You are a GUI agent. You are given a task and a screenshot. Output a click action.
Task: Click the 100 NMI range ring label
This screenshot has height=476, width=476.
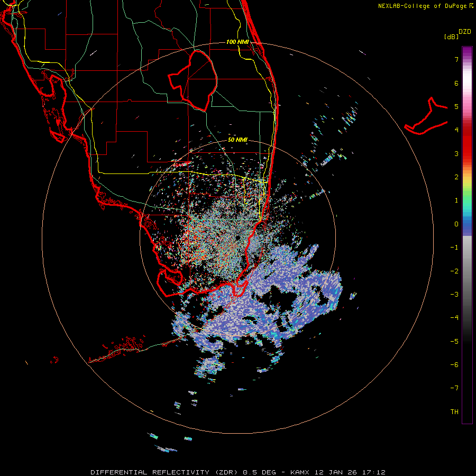point(237,42)
